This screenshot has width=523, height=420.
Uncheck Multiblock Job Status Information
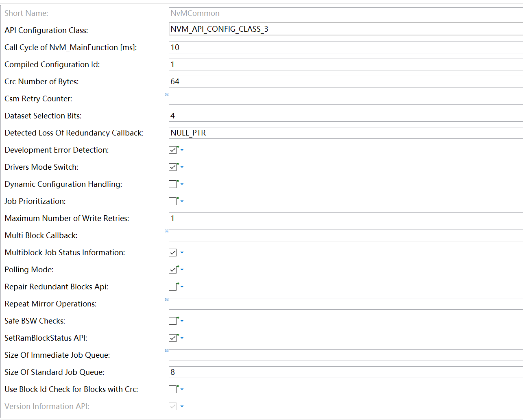172,252
